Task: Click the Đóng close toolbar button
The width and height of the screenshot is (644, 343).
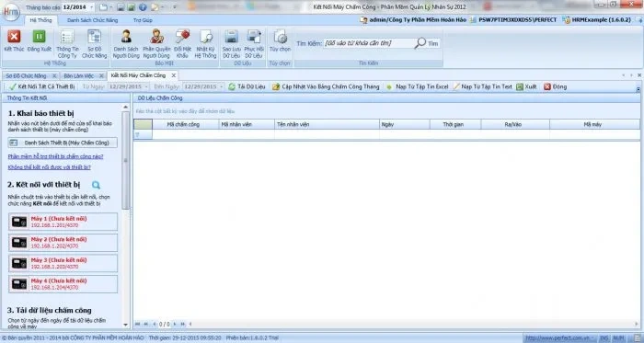Action: coord(556,86)
